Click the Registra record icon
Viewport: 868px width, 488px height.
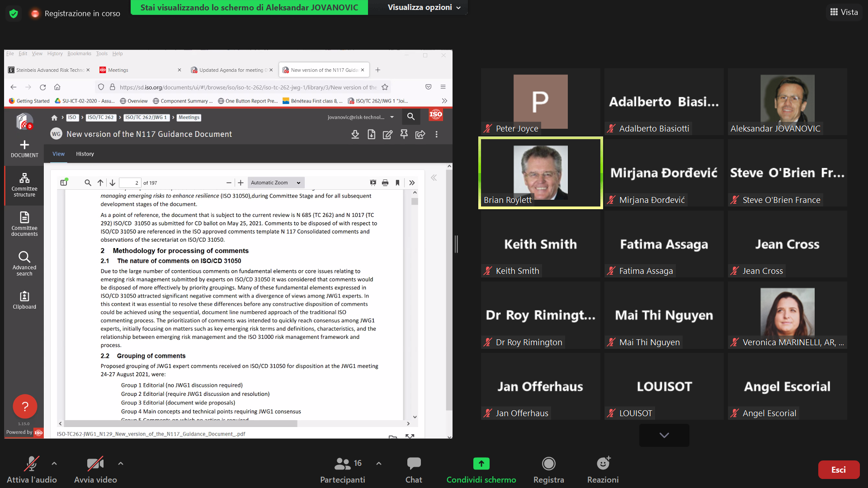(x=548, y=464)
